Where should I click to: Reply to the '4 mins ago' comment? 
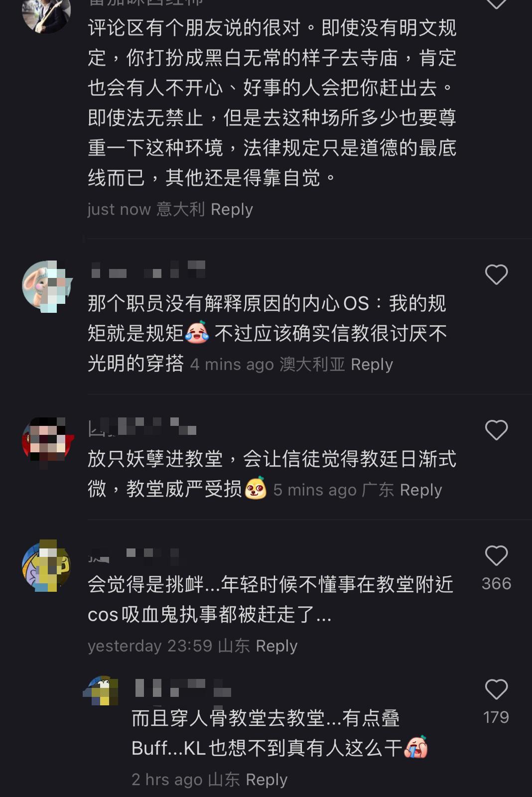[372, 365]
